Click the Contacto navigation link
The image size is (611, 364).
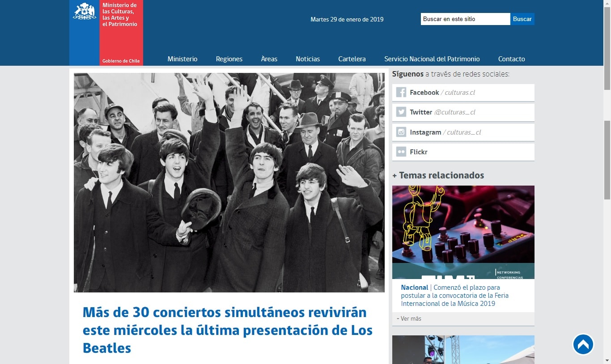point(511,59)
